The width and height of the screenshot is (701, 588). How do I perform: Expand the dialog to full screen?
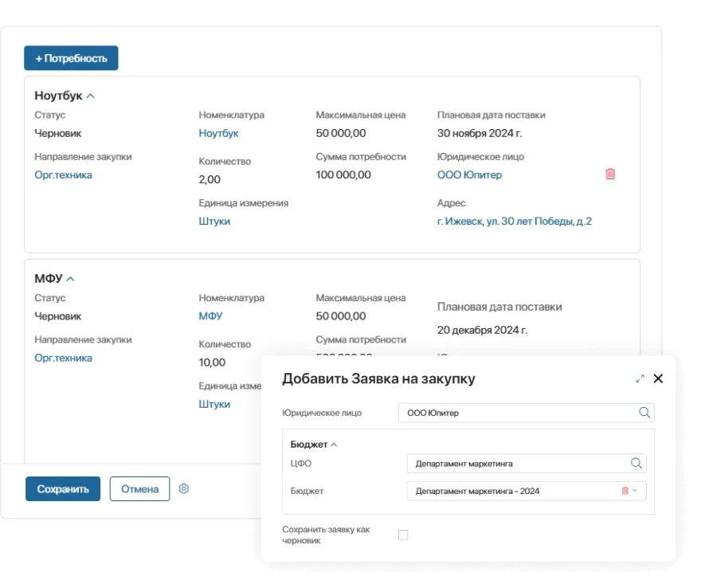point(640,378)
